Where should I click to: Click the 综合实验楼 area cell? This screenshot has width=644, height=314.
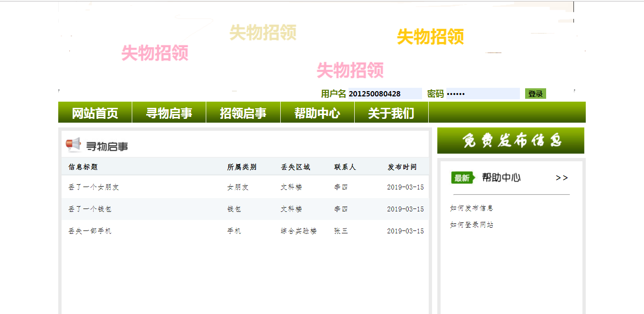(298, 231)
